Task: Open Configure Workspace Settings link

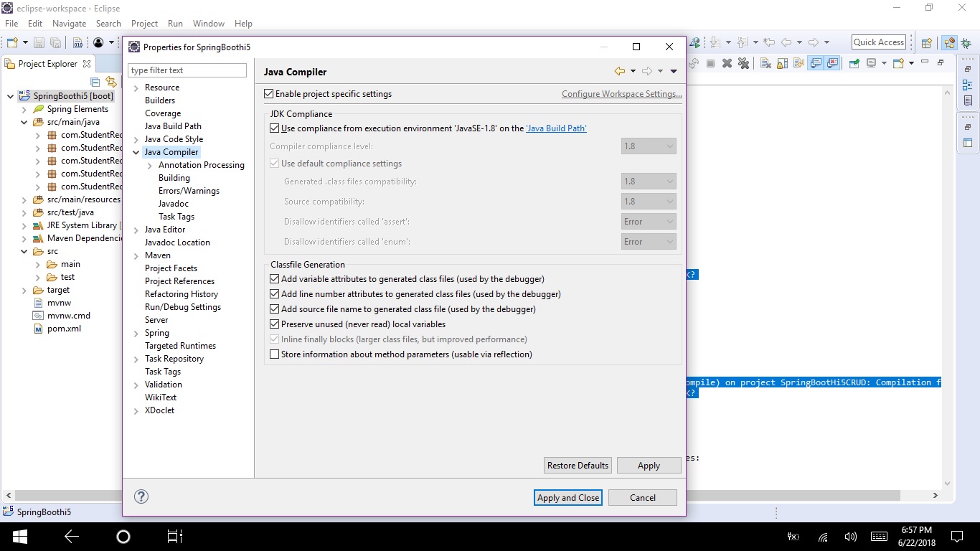Action: click(621, 94)
